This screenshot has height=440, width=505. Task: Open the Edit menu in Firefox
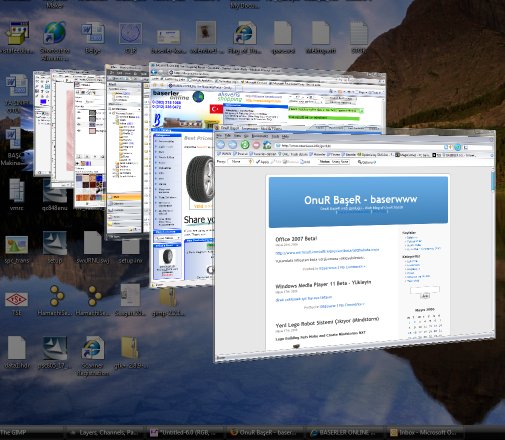(228, 135)
